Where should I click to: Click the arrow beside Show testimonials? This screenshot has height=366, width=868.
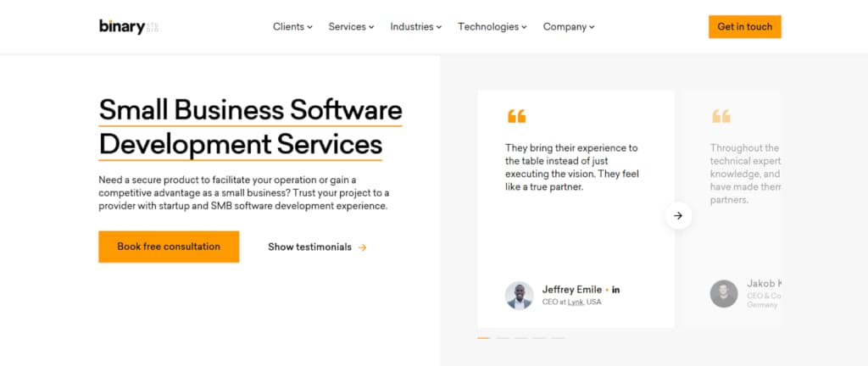362,247
